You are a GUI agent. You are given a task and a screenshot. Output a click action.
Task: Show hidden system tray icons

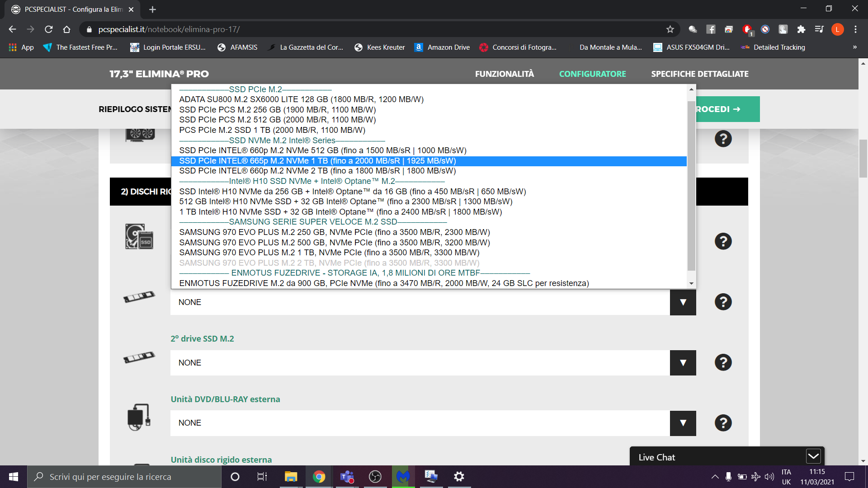[715, 477]
